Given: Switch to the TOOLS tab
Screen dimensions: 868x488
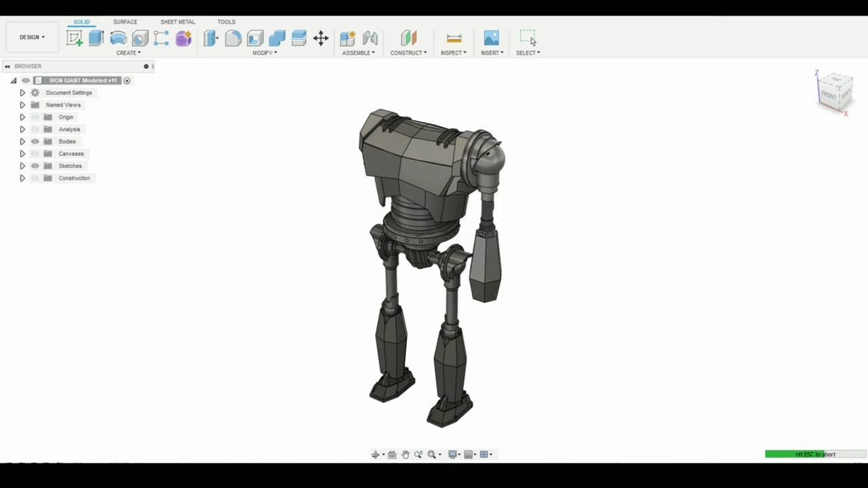Looking at the screenshot, I should [226, 22].
